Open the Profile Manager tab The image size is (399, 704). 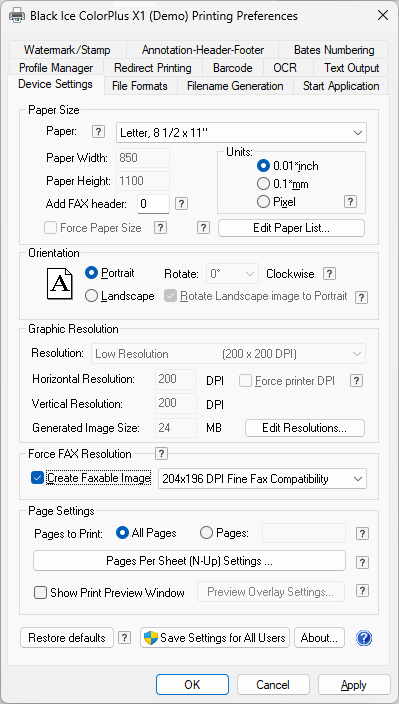(x=56, y=68)
